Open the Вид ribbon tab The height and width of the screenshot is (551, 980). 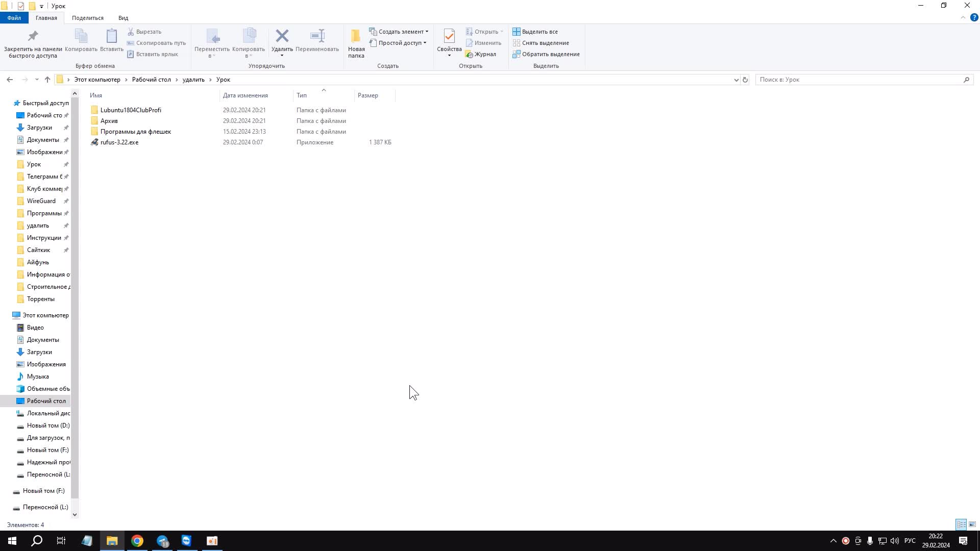click(123, 18)
